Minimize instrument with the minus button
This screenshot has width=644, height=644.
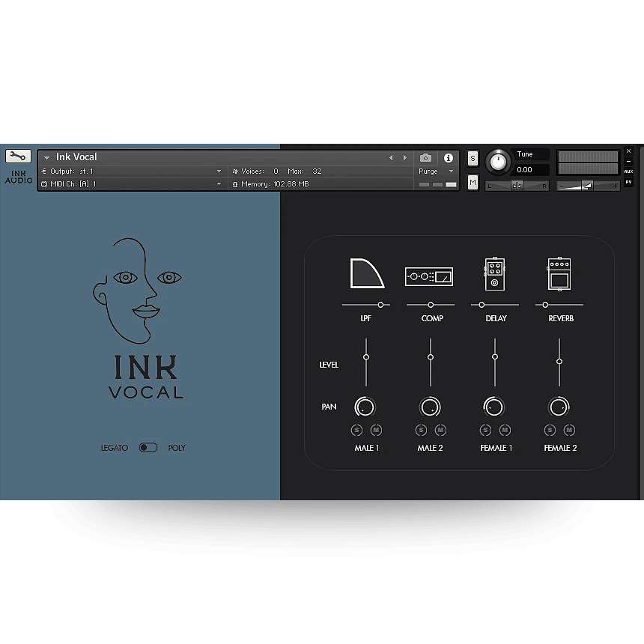click(x=628, y=162)
